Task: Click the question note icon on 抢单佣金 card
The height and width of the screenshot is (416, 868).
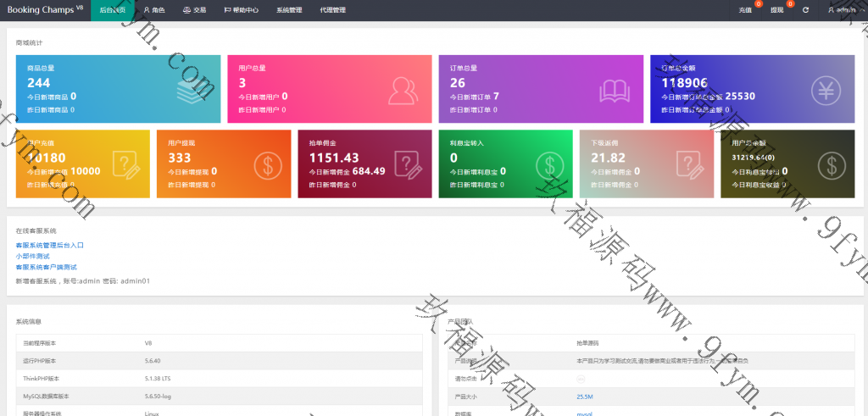Action: coord(407,164)
